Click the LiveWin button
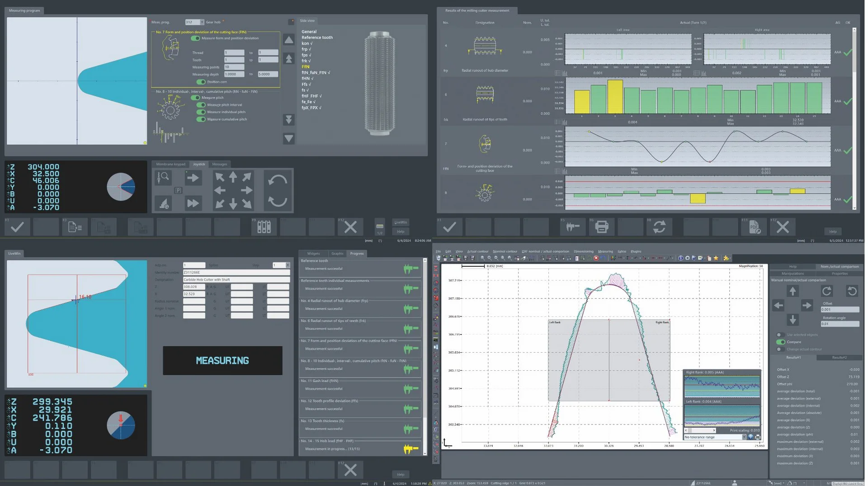868x486 pixels. click(401, 222)
